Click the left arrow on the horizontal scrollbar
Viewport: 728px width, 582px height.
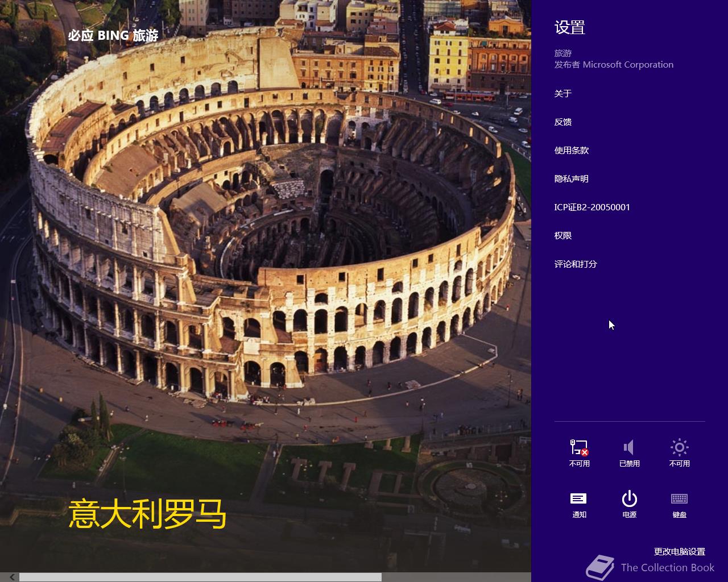[x=12, y=577]
